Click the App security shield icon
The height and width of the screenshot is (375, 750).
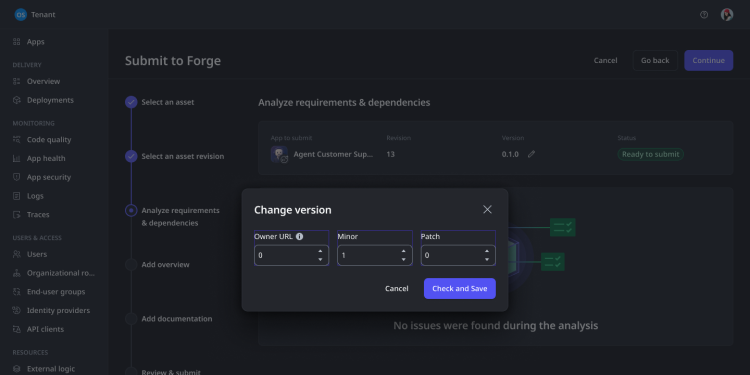click(x=17, y=177)
